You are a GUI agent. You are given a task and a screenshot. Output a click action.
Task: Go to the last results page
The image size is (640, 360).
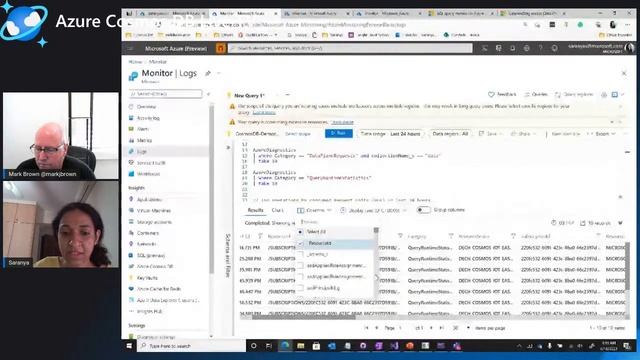click(x=441, y=328)
